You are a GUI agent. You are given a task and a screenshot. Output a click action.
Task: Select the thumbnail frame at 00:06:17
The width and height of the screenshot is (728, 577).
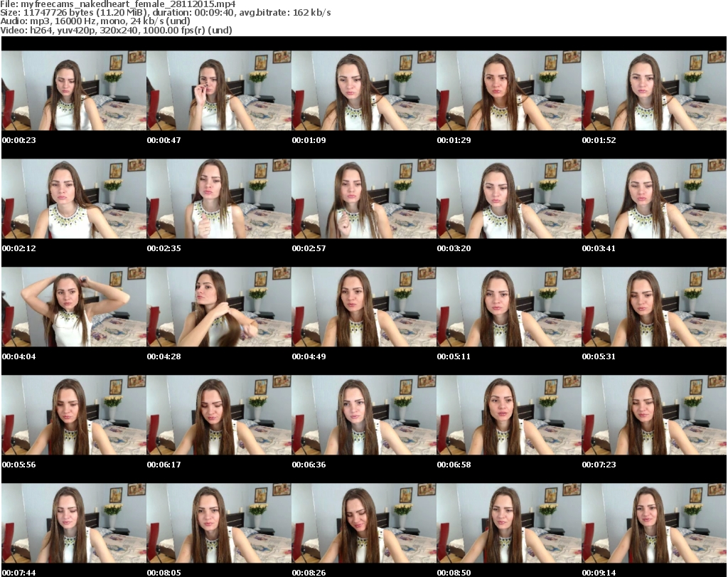click(x=219, y=415)
